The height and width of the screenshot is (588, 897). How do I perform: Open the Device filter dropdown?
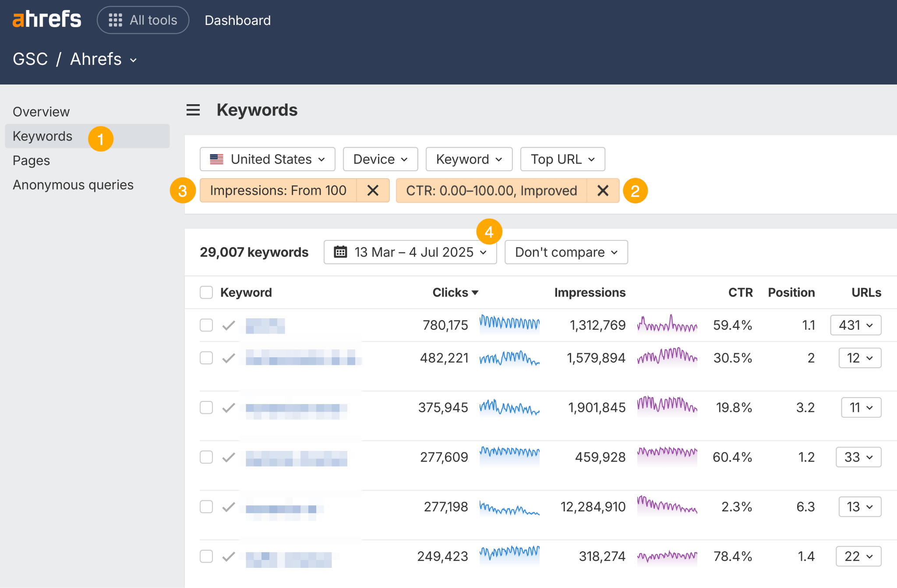pyautogui.click(x=380, y=159)
